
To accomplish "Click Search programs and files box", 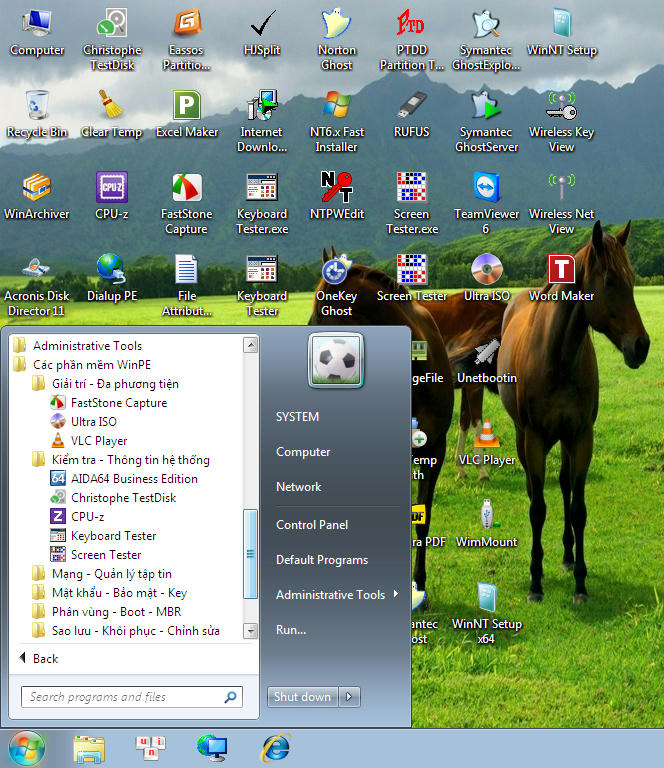I will click(132, 697).
